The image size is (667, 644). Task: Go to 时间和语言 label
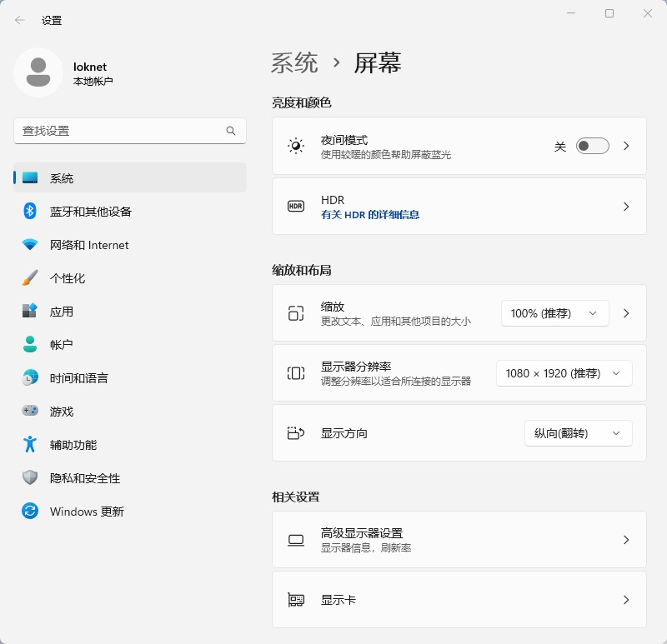click(x=78, y=377)
